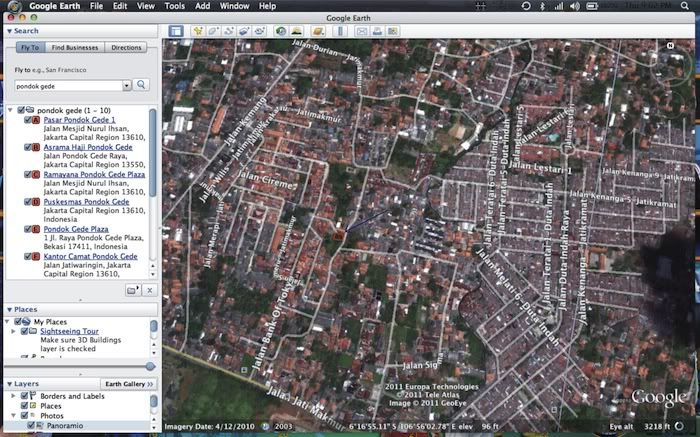This screenshot has height=437, width=700.
Task: Click the search results vertical scrollbar
Action: coord(153,152)
